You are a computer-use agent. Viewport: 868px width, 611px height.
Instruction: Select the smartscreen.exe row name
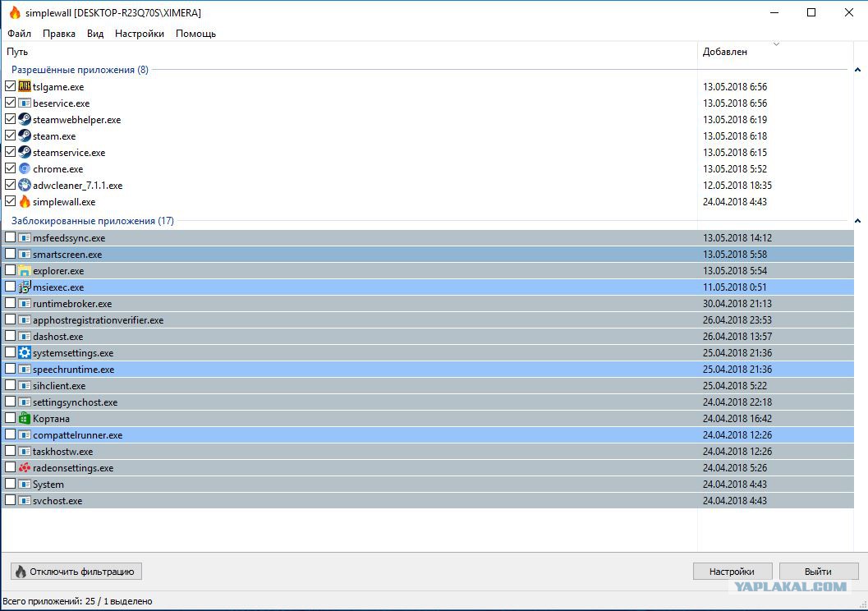click(67, 255)
